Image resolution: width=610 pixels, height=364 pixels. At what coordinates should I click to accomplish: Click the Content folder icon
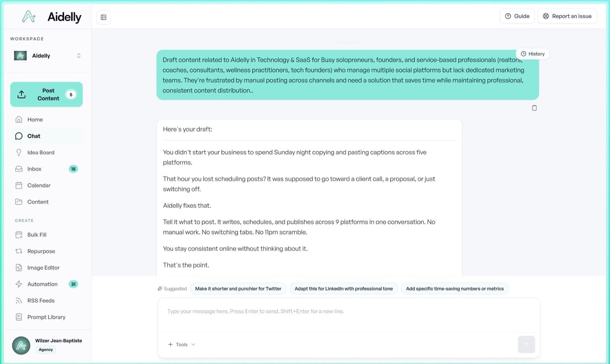click(19, 202)
